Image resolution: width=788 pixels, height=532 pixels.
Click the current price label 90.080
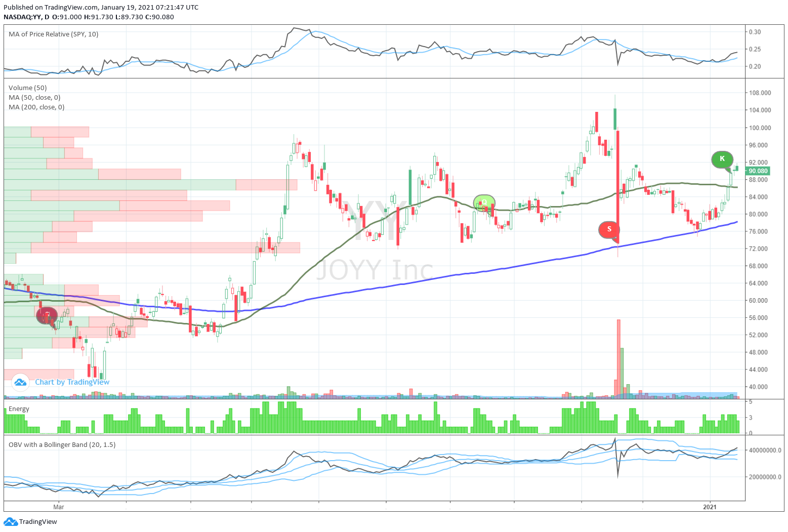pyautogui.click(x=758, y=171)
